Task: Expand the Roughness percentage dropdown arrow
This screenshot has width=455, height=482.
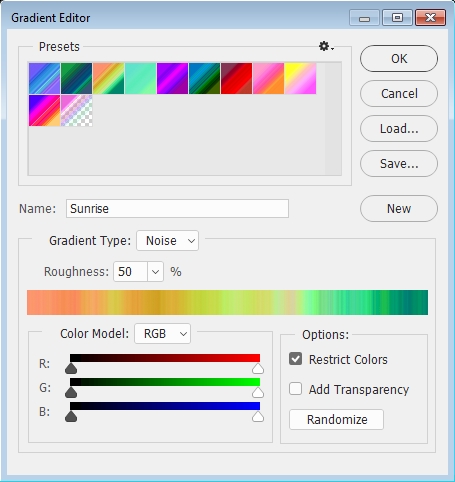Action: [155, 272]
